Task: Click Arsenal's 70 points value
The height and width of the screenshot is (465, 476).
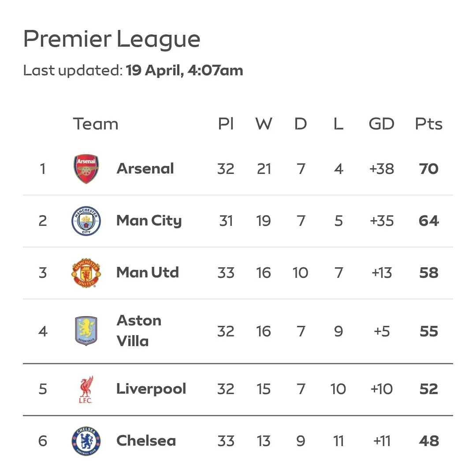Action: (428, 169)
